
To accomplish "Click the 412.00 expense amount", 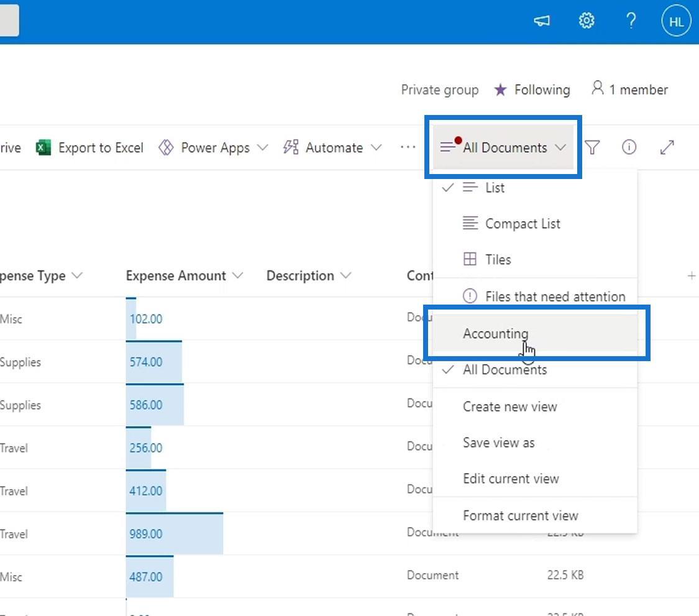I will (146, 491).
